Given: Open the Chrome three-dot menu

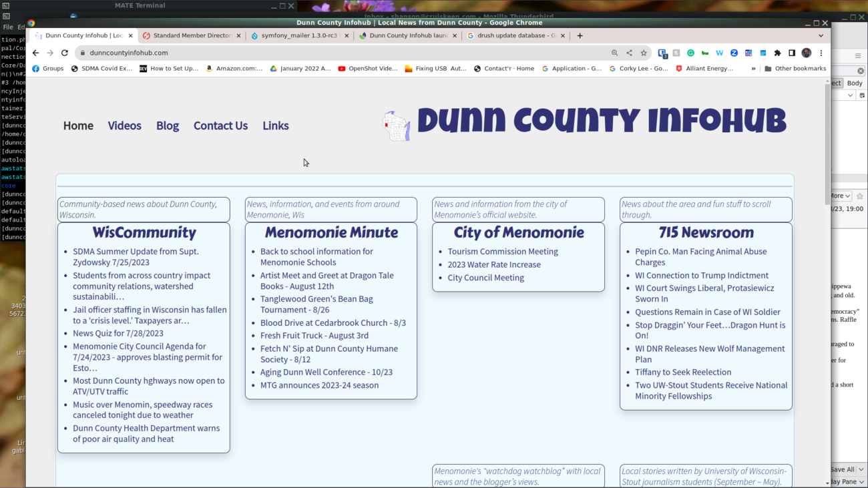Looking at the screenshot, I should pyautogui.click(x=821, y=53).
